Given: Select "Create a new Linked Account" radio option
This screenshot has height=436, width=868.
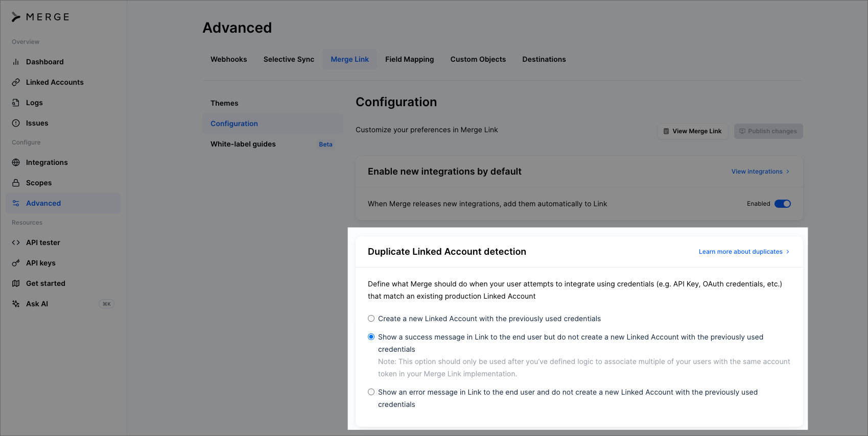Looking at the screenshot, I should tap(371, 319).
